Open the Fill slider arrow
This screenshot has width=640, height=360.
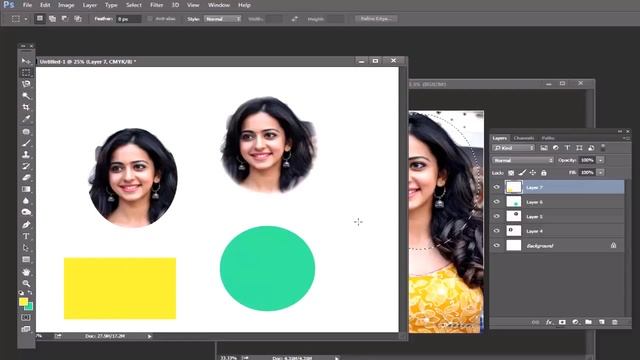pyautogui.click(x=600, y=173)
